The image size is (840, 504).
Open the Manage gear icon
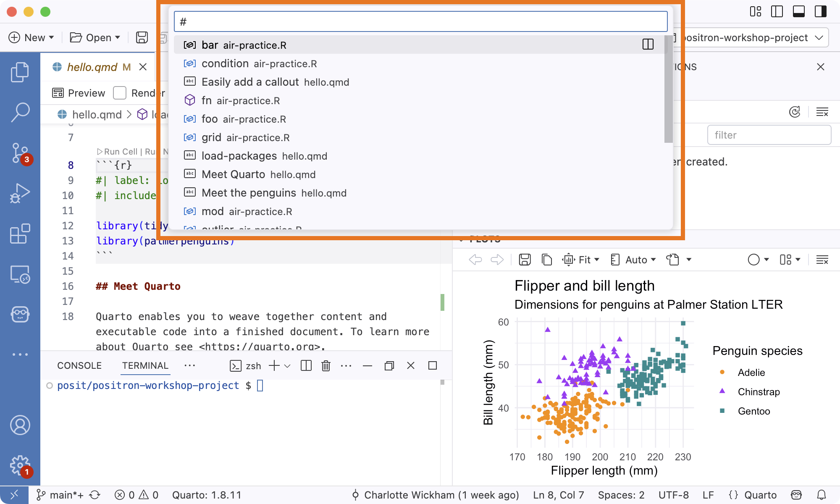[x=20, y=465]
